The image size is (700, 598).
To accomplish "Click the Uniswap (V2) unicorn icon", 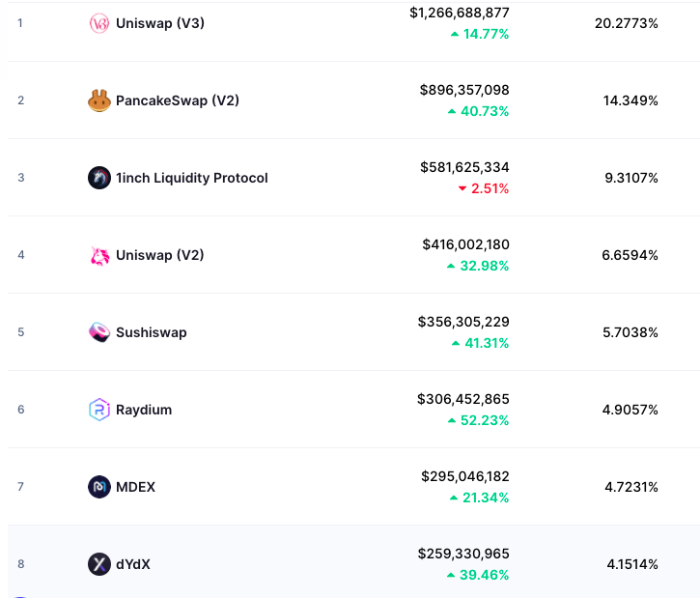I will tap(99, 255).
